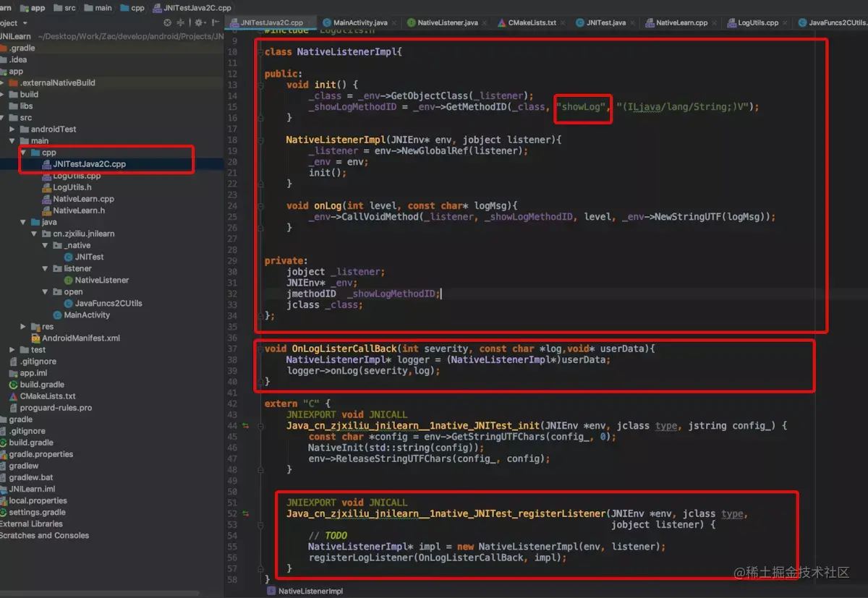Click NativeLearn.cpp file icon in tree
Viewport: 868px width, 598px height.
46,199
